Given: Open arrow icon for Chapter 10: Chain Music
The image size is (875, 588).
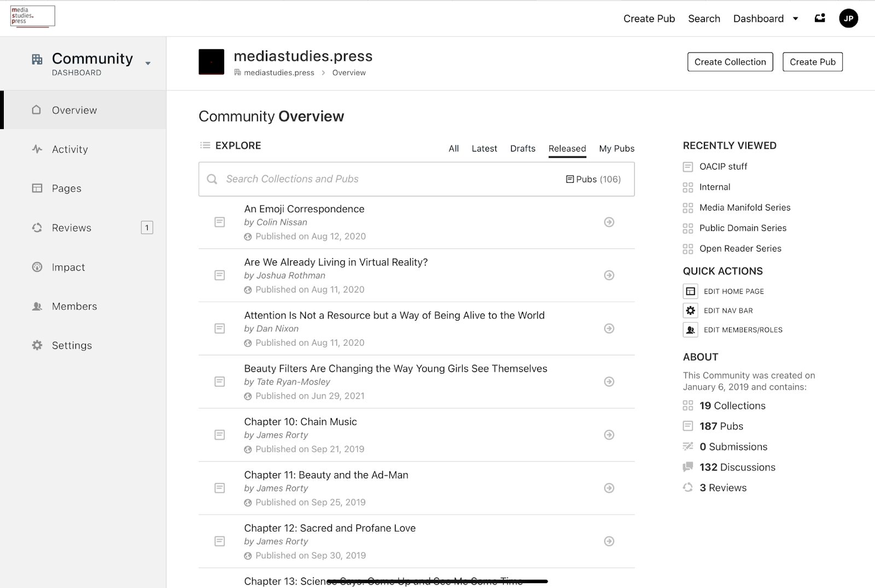Looking at the screenshot, I should pos(609,435).
